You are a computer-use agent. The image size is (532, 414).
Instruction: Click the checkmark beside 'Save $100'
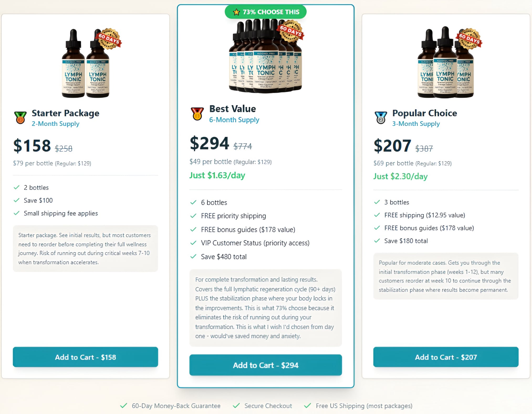click(16, 200)
